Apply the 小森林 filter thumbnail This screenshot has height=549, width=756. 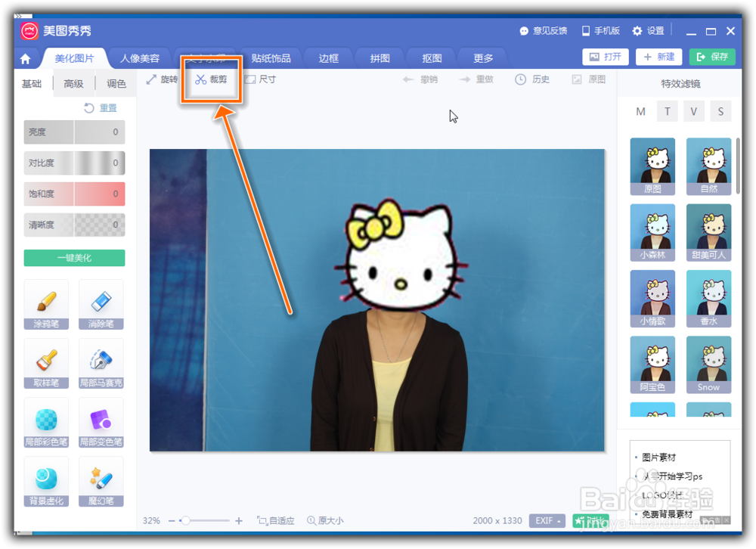click(653, 232)
